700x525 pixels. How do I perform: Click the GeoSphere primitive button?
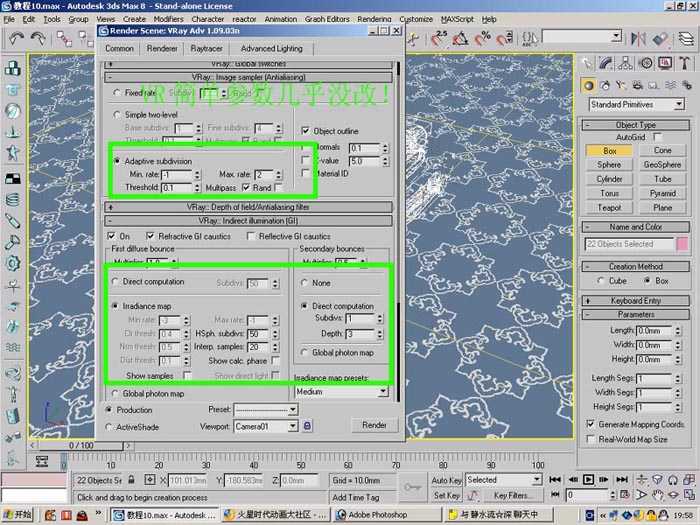point(662,165)
